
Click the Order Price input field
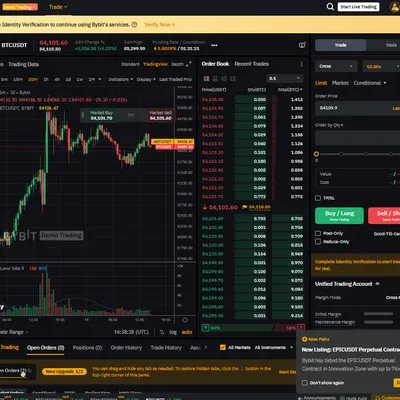click(357, 108)
